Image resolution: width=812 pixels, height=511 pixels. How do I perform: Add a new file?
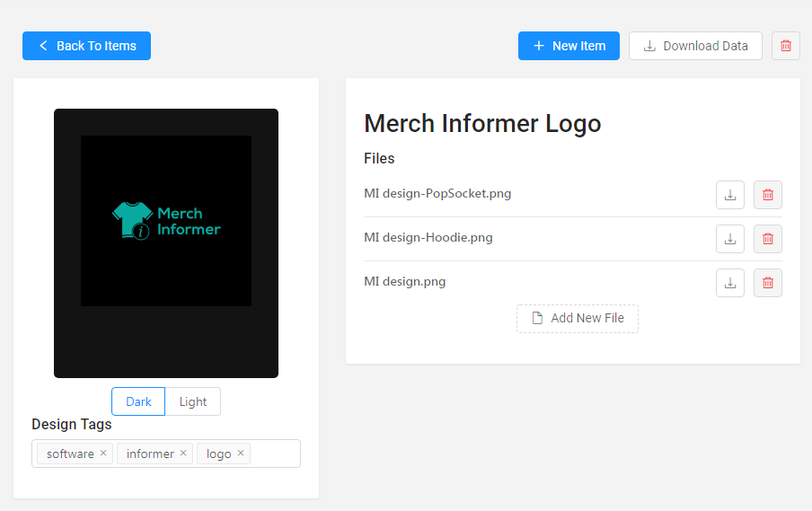pyautogui.click(x=578, y=319)
